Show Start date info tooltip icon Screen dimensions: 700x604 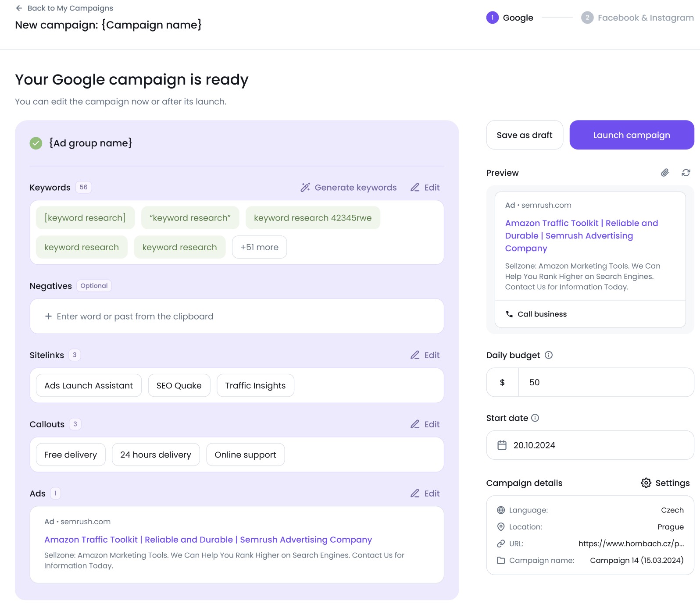(x=535, y=418)
